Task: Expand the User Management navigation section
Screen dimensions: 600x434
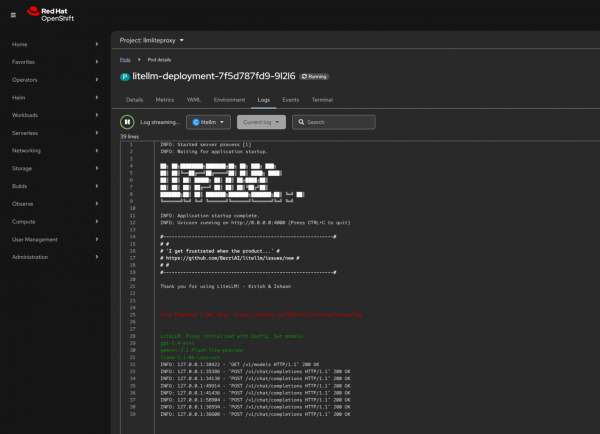Action: pos(55,240)
